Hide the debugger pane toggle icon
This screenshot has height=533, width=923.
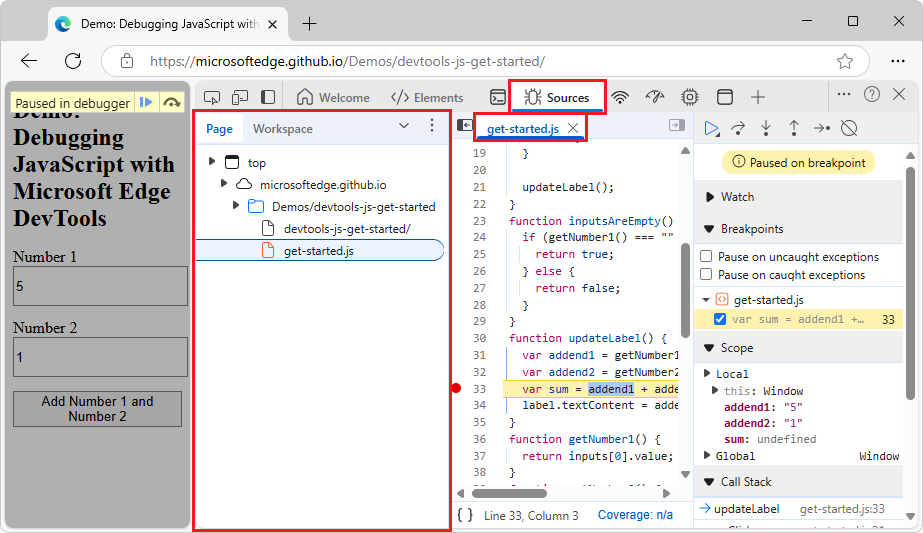tap(677, 125)
